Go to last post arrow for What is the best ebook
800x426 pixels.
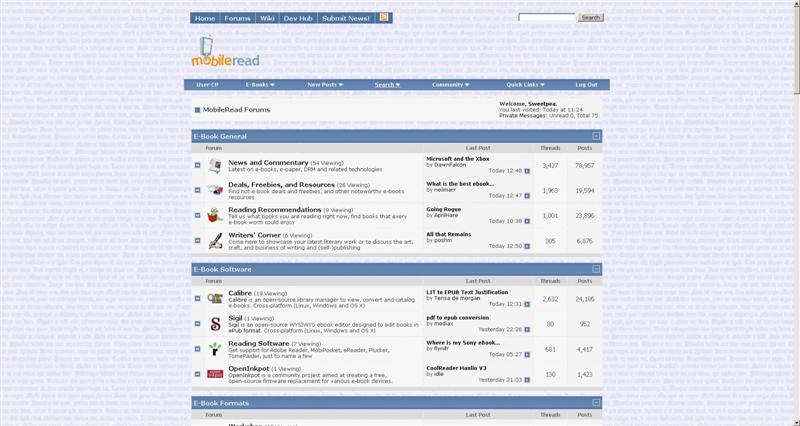point(527,196)
